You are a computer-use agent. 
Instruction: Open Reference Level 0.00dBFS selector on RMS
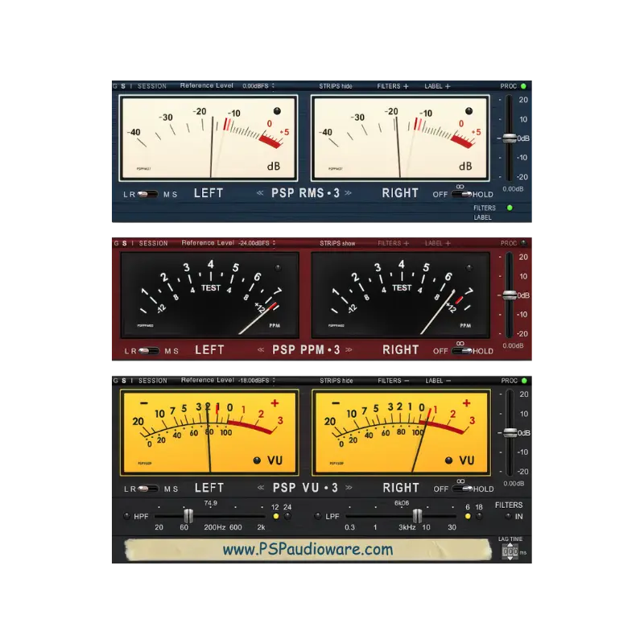[258, 86]
